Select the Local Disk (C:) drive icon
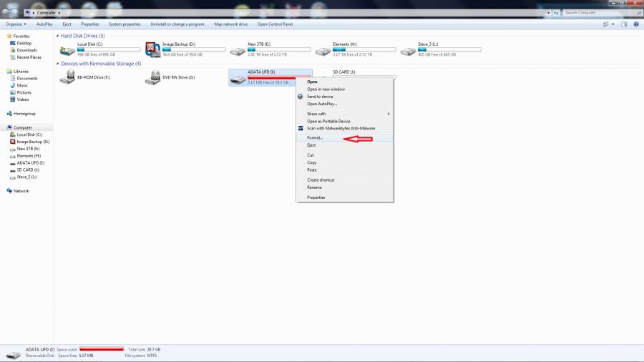 coord(67,51)
